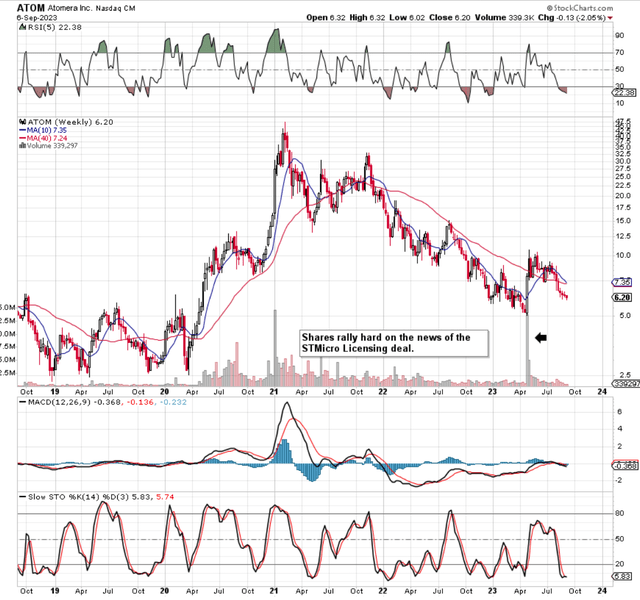Click the 7.35 moving average price tag

tap(622, 282)
